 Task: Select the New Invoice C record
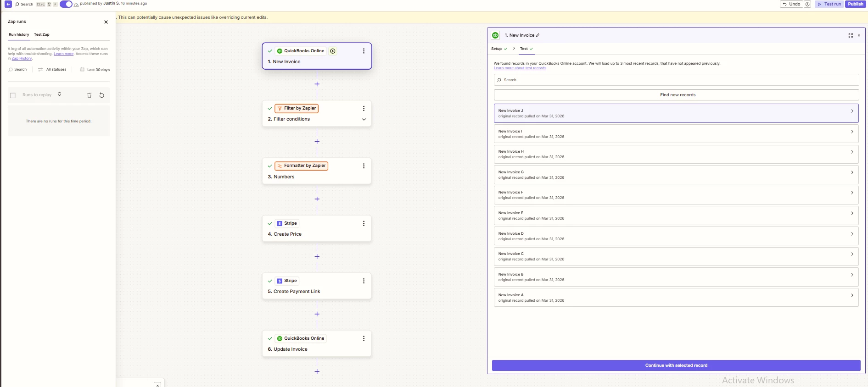(676, 256)
